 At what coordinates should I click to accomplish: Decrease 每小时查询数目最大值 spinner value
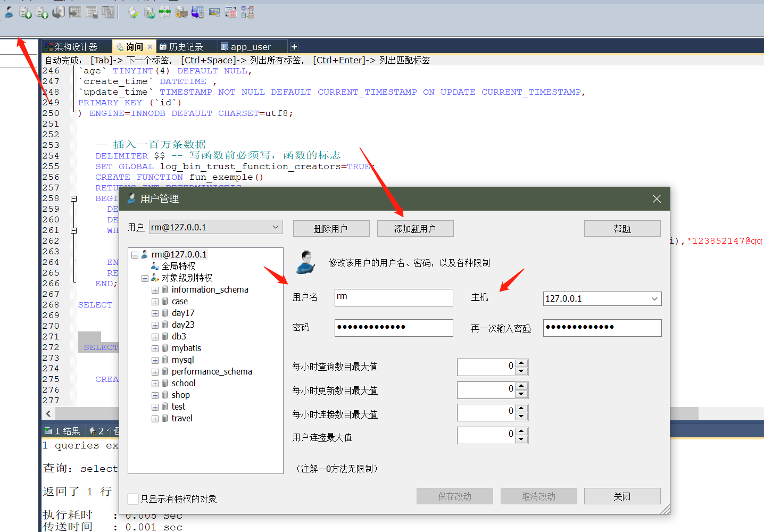coord(521,371)
